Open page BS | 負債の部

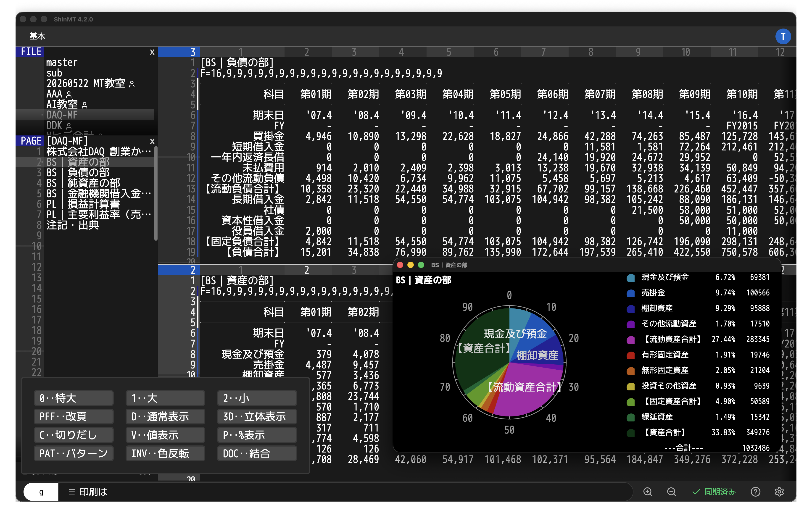point(78,173)
